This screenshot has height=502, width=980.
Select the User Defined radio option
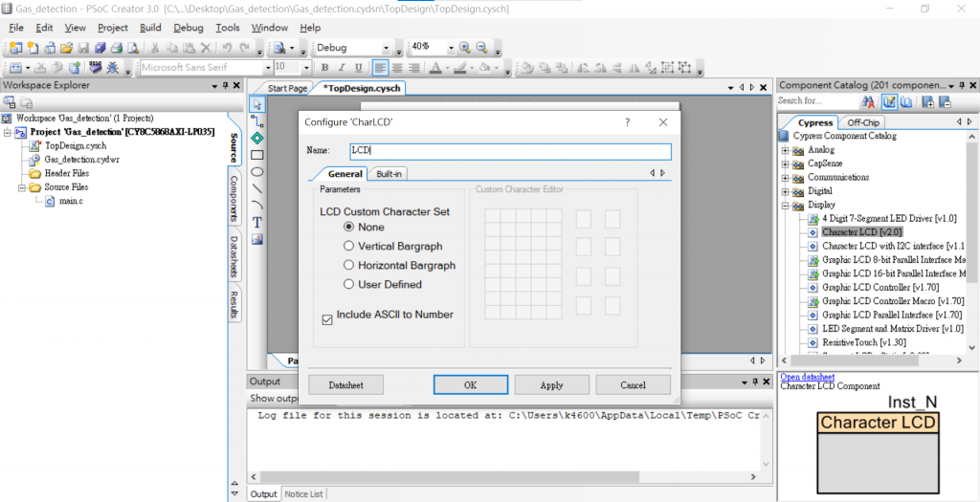click(348, 284)
